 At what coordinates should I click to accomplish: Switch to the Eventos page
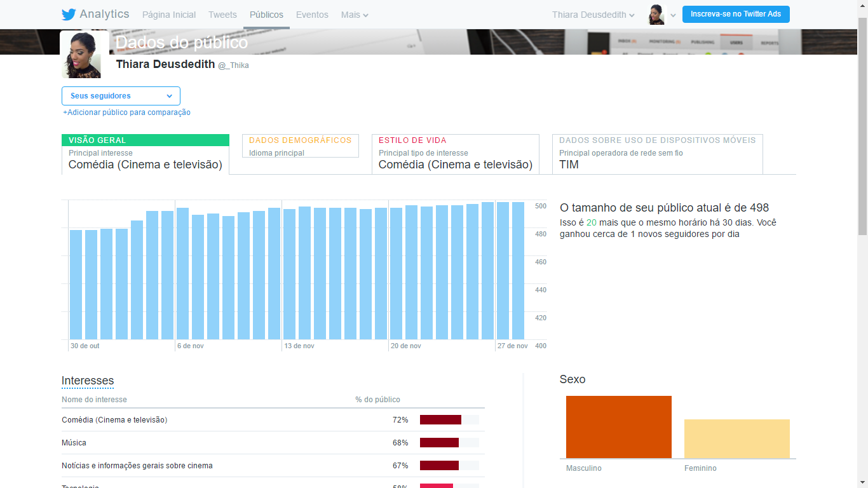coord(312,15)
